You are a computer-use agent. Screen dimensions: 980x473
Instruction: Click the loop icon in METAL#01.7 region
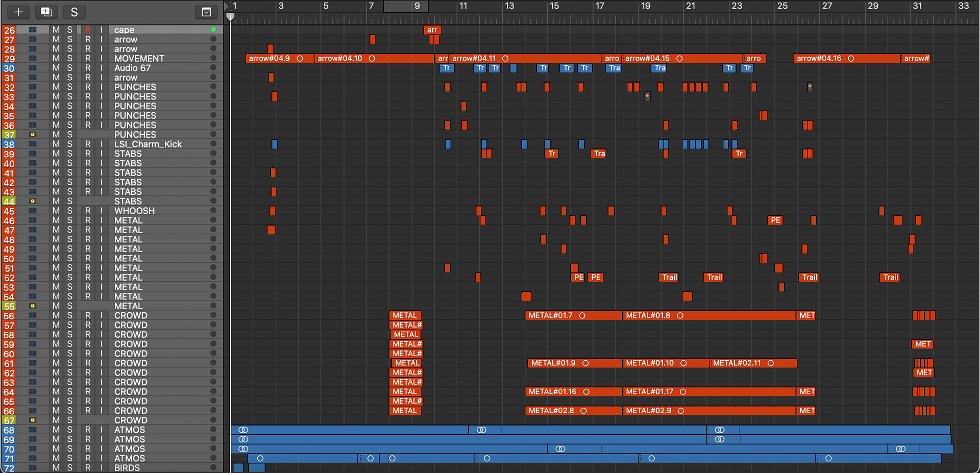pos(582,316)
